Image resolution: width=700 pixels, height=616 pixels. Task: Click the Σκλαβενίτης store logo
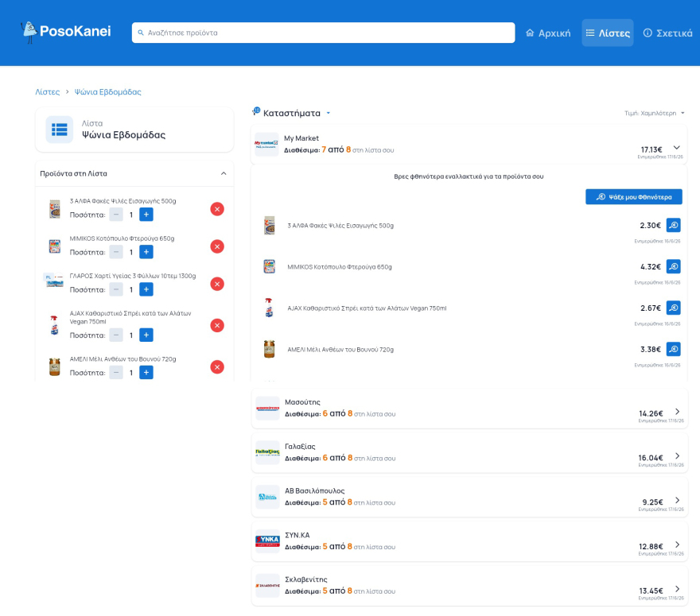click(x=267, y=585)
